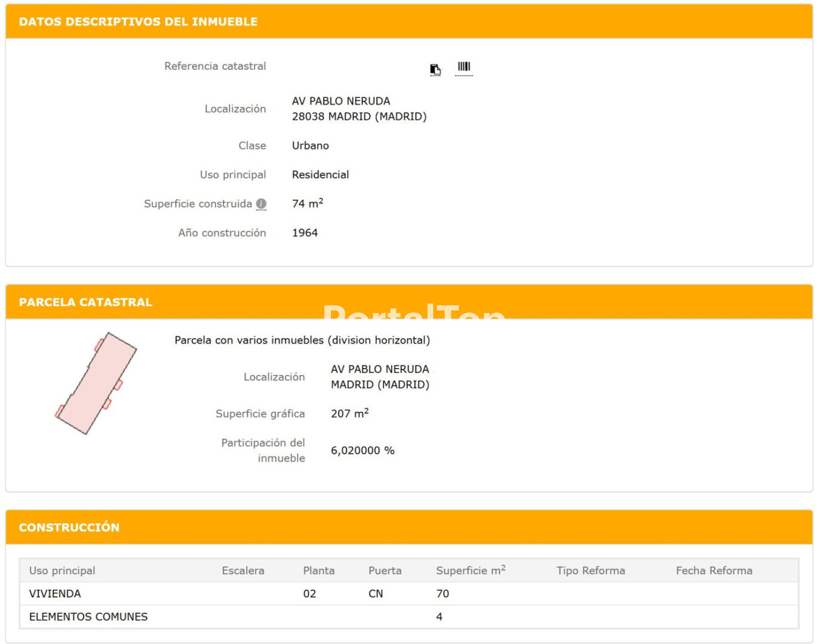
Task: Click the info icon next to Superficie construida
Action: tap(261, 204)
